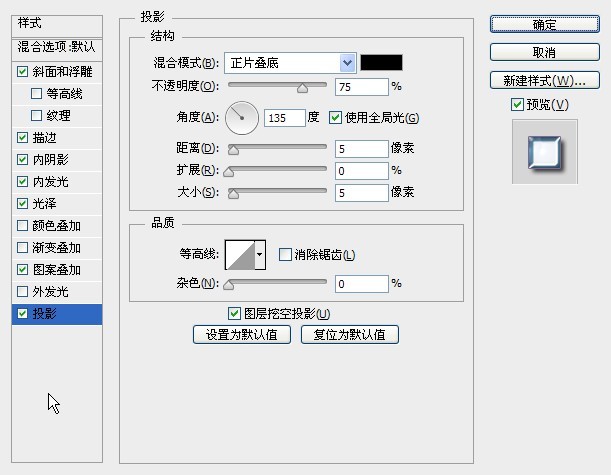This screenshot has width=611, height=475.
Task: Click the black shadow color swatch
Action: (x=380, y=62)
